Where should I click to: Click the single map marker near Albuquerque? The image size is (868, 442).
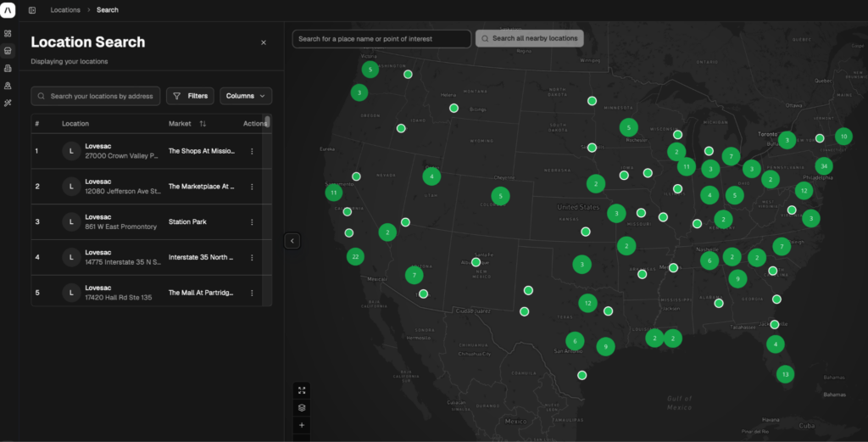(x=476, y=262)
